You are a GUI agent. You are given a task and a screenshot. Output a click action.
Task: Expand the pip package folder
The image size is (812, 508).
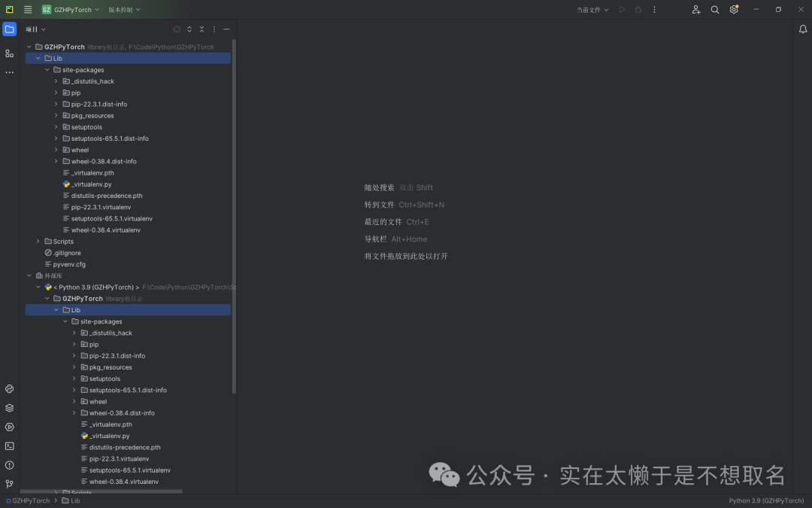[55, 92]
